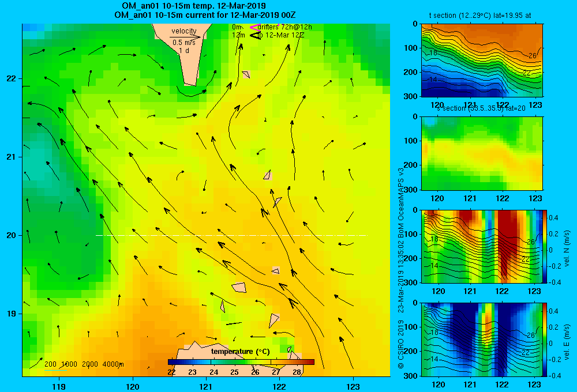Open the s section salinity plot
Image resolution: width=577 pixels, height=392 pixels.
(482, 153)
